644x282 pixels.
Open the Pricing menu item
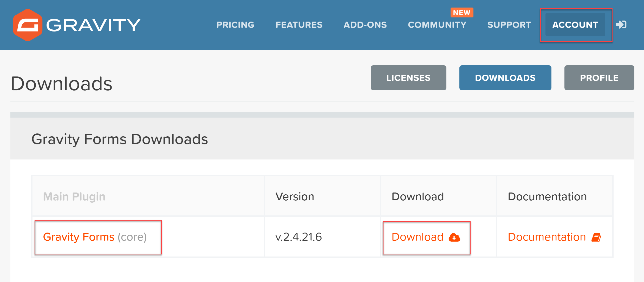coord(235,25)
